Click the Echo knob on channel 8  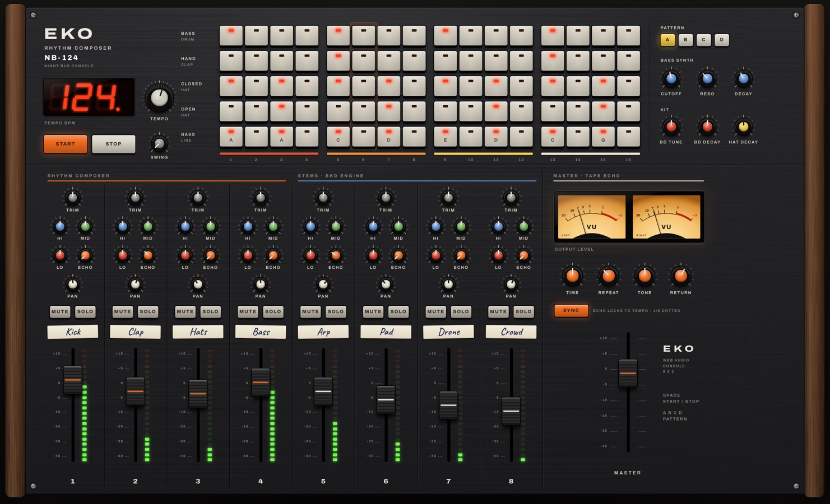coord(523,256)
